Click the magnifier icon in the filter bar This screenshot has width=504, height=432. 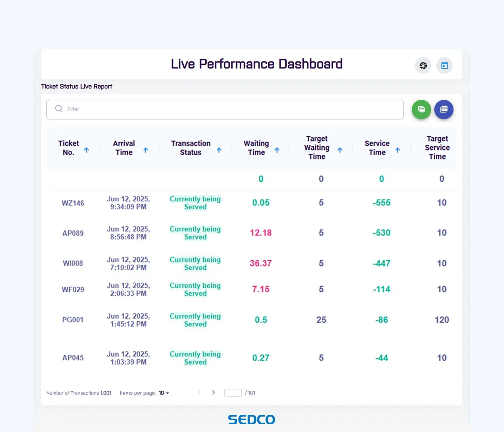(58, 109)
